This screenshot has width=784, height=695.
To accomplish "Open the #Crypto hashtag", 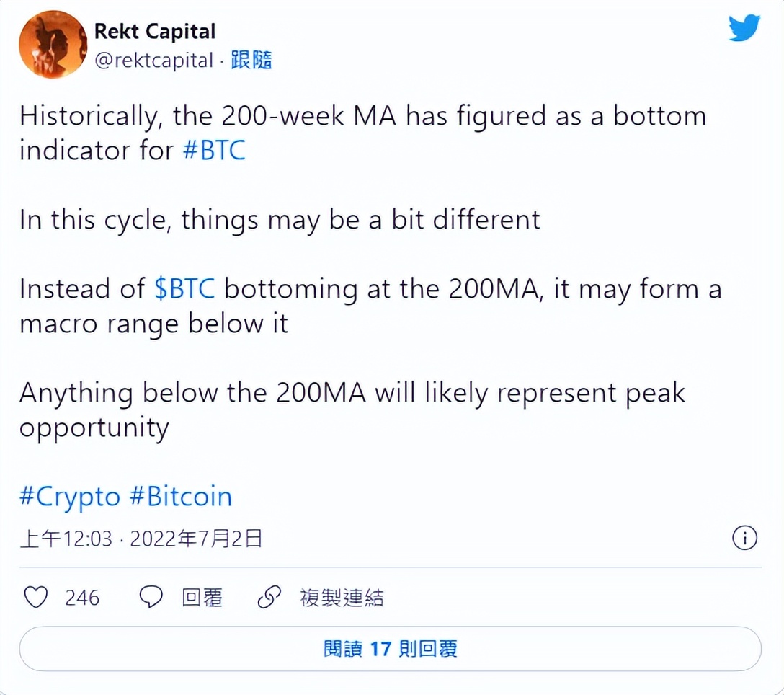I will pos(69,497).
